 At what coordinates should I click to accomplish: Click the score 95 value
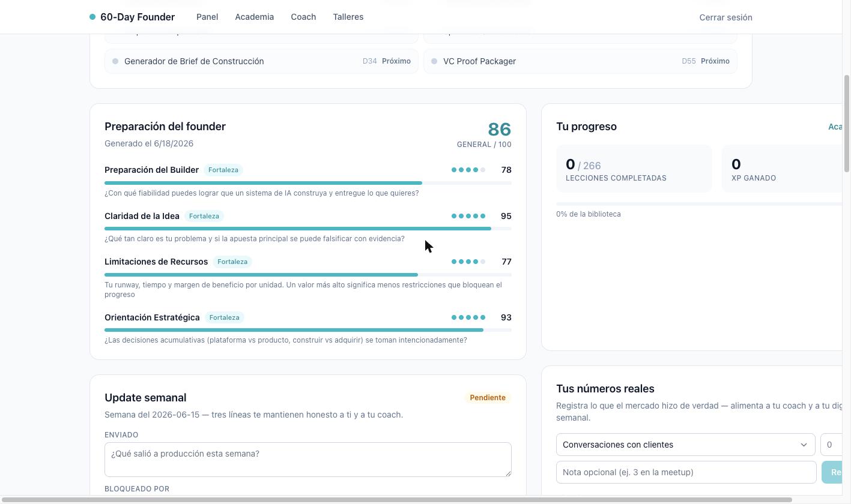tap(506, 216)
